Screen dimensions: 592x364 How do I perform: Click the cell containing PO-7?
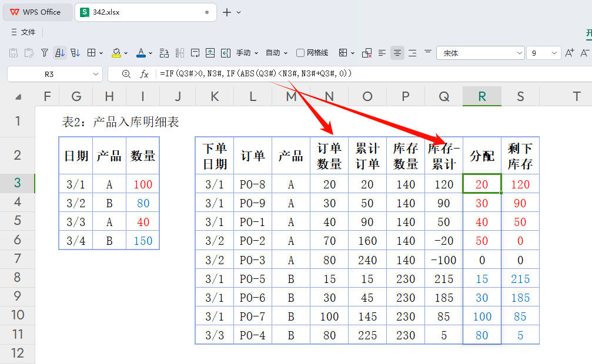click(253, 316)
